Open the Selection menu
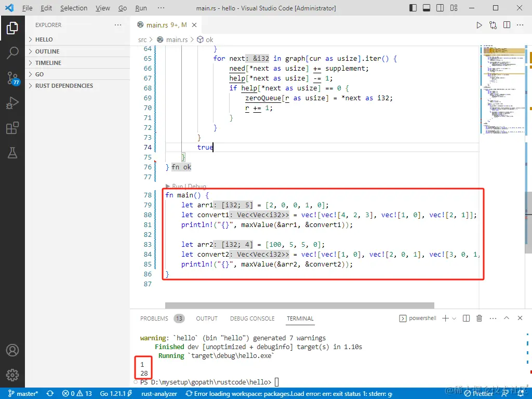Image resolution: width=532 pixels, height=399 pixels. [74, 8]
